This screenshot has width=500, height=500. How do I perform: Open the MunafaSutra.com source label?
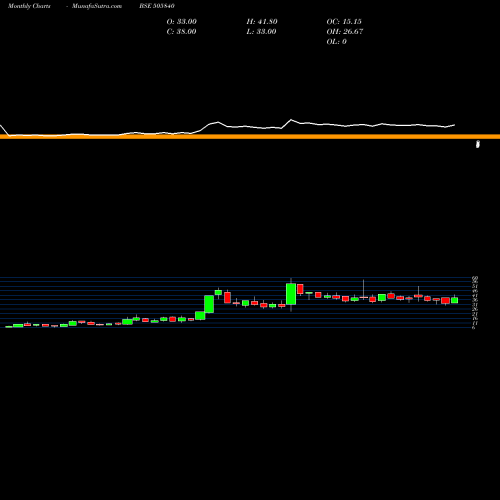pos(97,6)
